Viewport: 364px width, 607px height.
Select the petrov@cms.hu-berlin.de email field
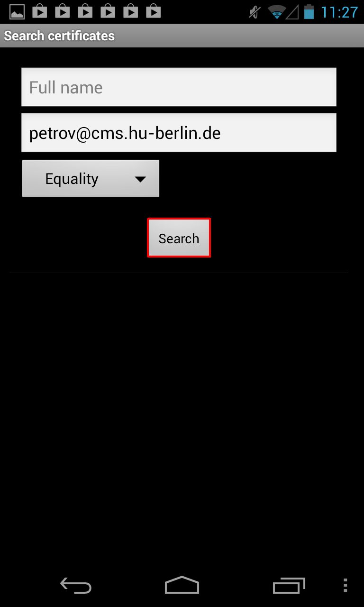[179, 133]
